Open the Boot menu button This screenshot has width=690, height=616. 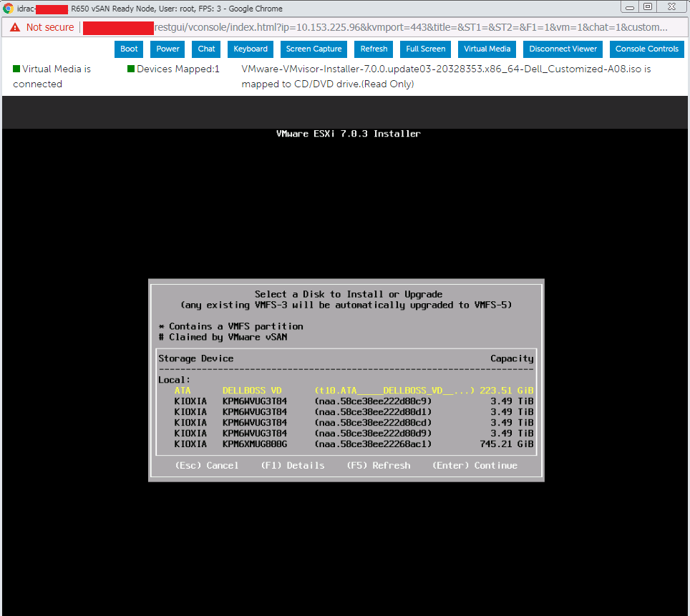[129, 49]
